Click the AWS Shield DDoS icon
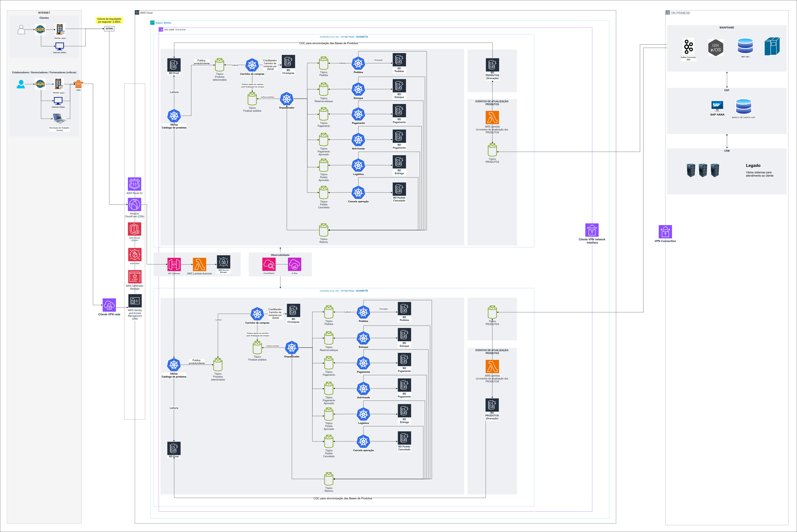The image size is (797, 532). pos(134,229)
